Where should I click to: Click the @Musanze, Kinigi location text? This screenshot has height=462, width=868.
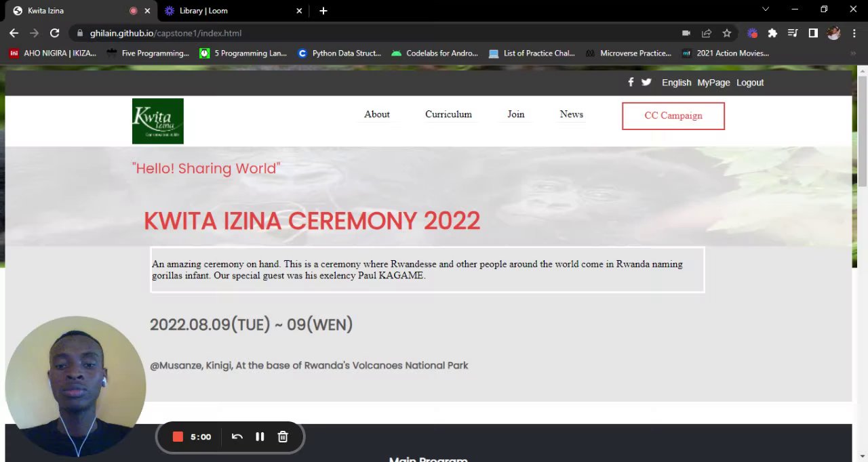click(x=309, y=365)
